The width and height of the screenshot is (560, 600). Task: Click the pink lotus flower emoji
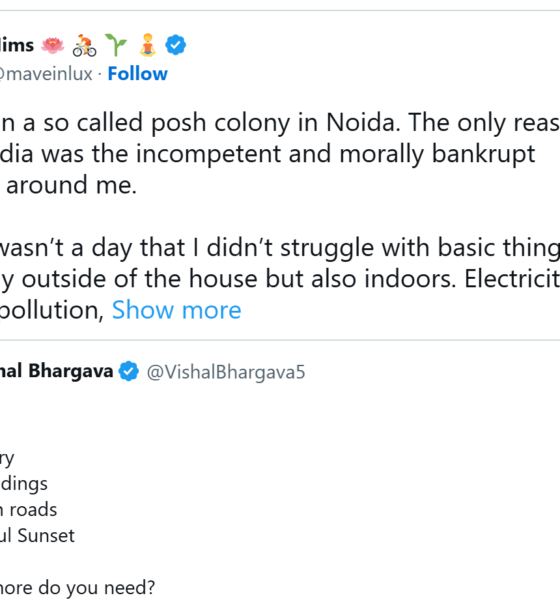pos(52,45)
